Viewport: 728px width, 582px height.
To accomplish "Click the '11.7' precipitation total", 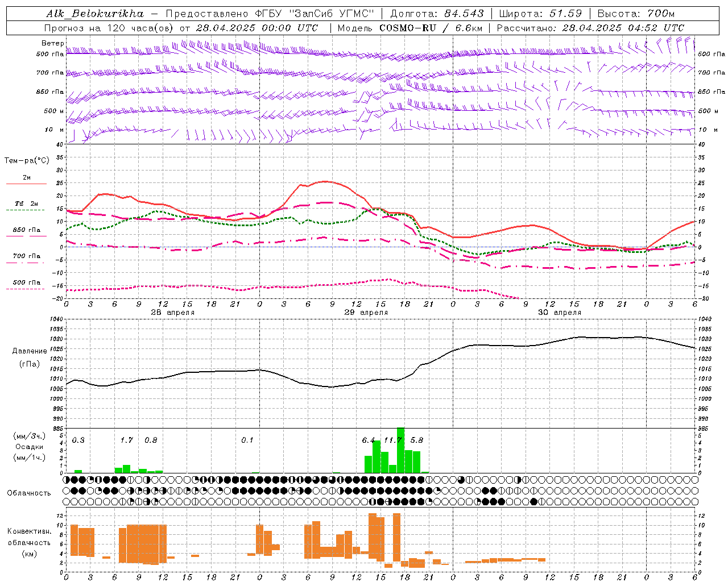I will (x=392, y=440).
